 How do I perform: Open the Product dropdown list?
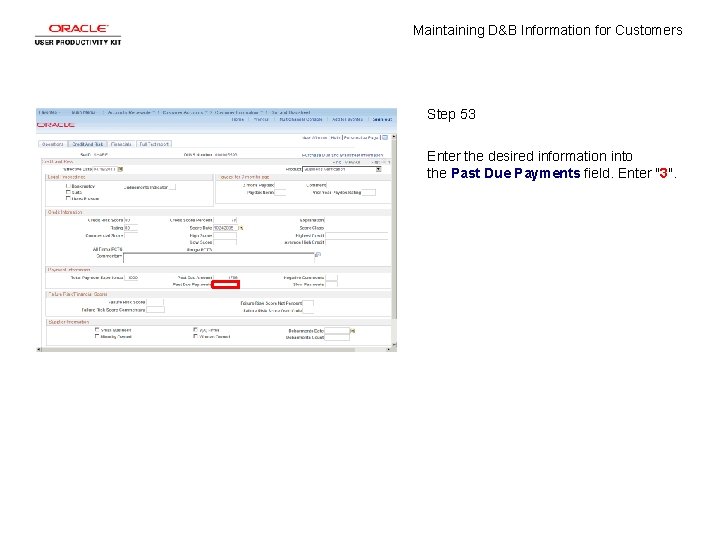[378, 169]
